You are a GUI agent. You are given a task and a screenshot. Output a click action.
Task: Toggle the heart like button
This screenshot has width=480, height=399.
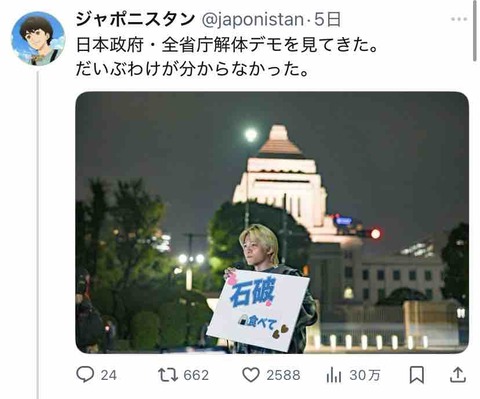[x=251, y=375]
